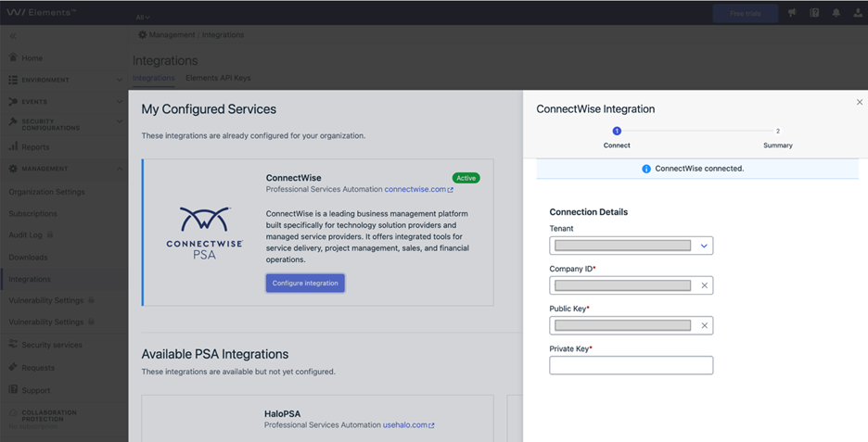Clear the Company ID field
This screenshot has height=442, width=868.
[704, 285]
